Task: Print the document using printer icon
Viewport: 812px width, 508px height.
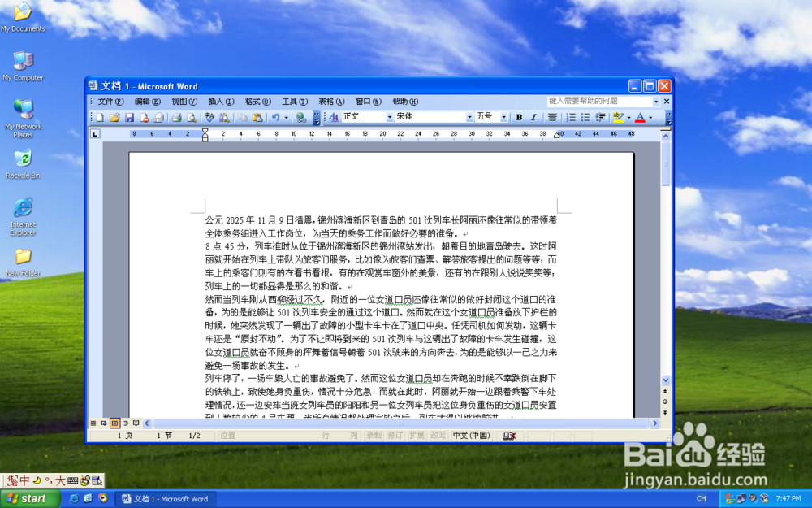Action: [176, 118]
